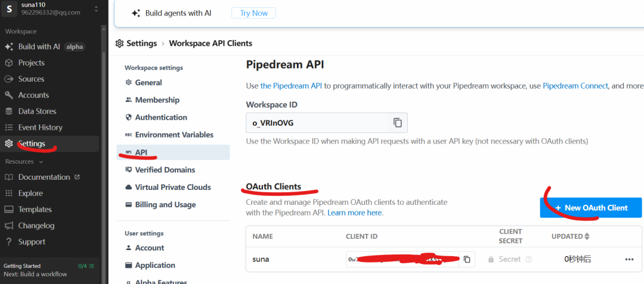Click Workspace API Clients breadcrumb text

point(210,43)
